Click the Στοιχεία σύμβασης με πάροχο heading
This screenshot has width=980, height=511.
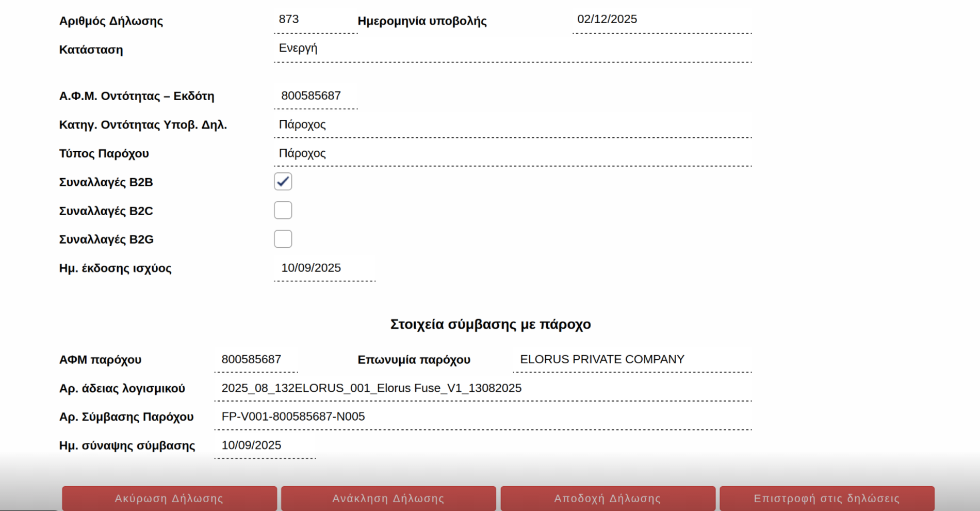490,324
